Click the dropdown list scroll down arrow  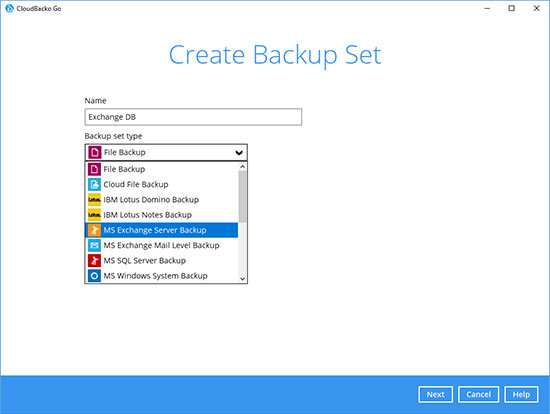click(242, 279)
